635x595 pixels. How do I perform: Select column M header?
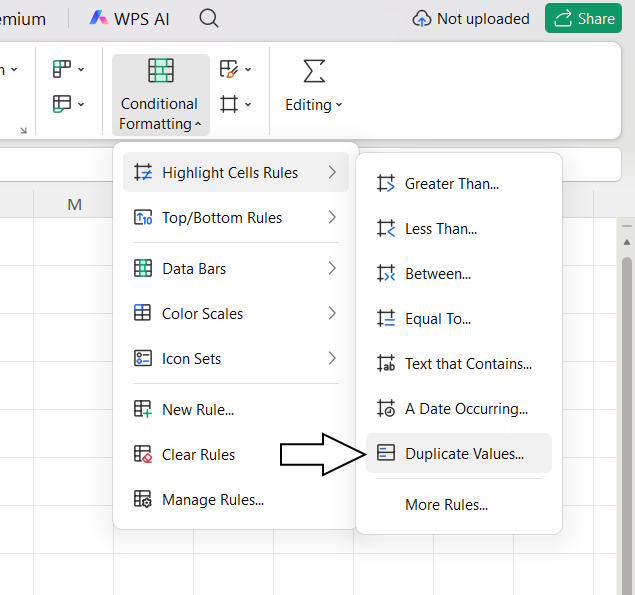(x=74, y=205)
